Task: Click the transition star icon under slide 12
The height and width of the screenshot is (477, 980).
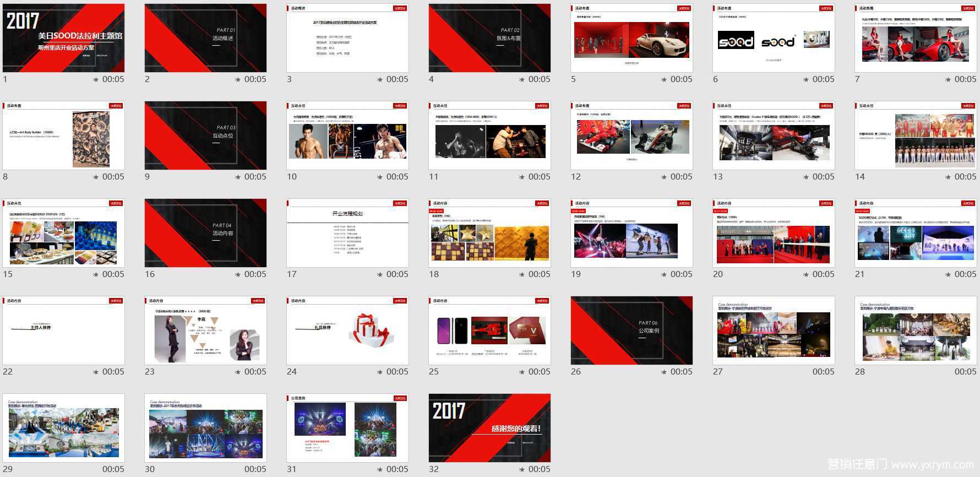Action: click(664, 177)
